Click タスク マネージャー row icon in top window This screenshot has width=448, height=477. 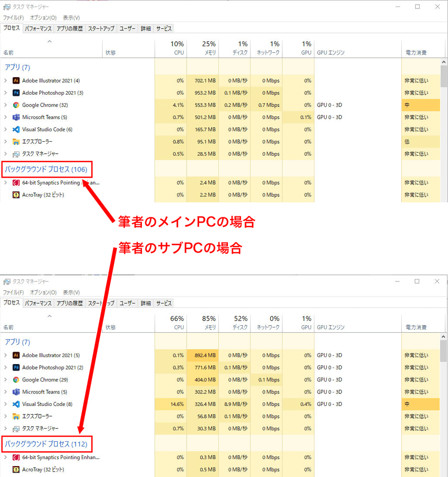click(16, 154)
